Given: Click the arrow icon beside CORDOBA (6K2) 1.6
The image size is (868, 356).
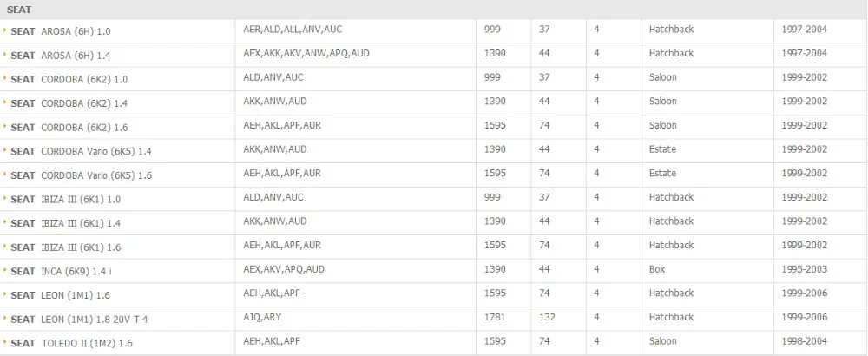Looking at the screenshot, I should (x=5, y=126).
